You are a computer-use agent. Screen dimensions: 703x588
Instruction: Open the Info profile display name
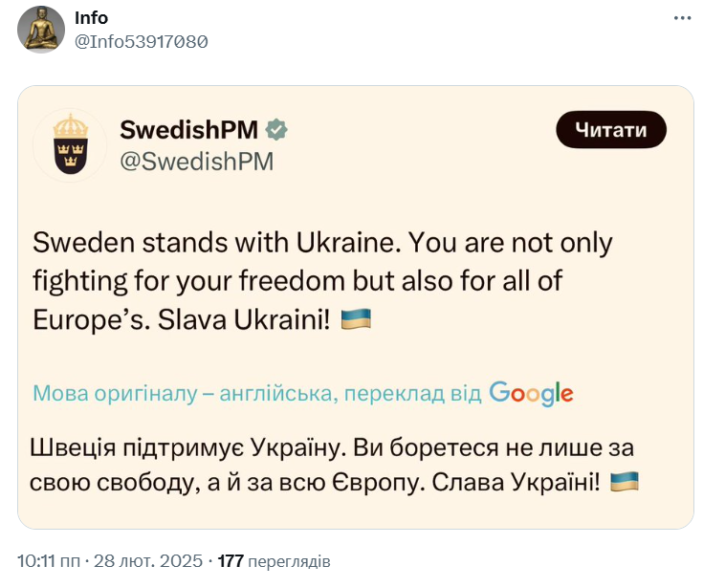[x=91, y=18]
